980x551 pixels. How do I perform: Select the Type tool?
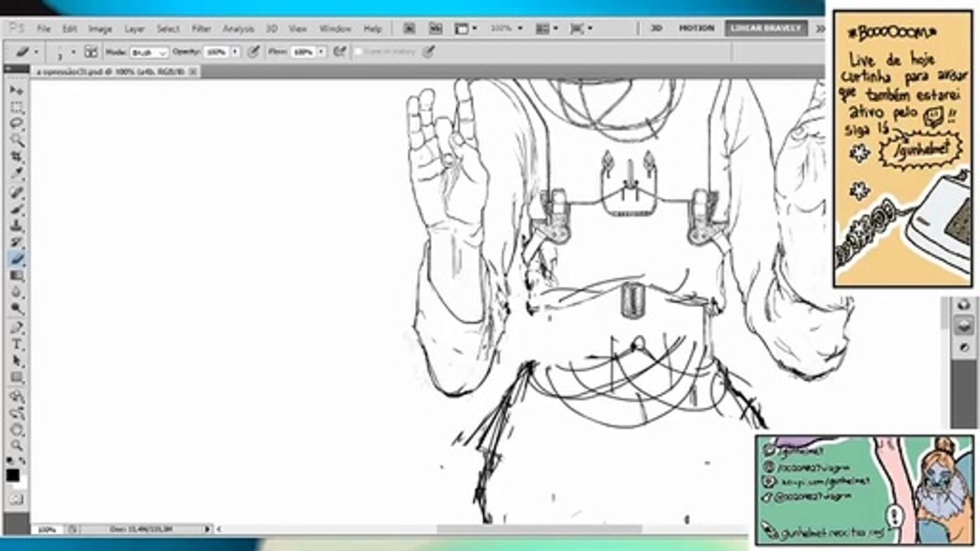tap(17, 344)
